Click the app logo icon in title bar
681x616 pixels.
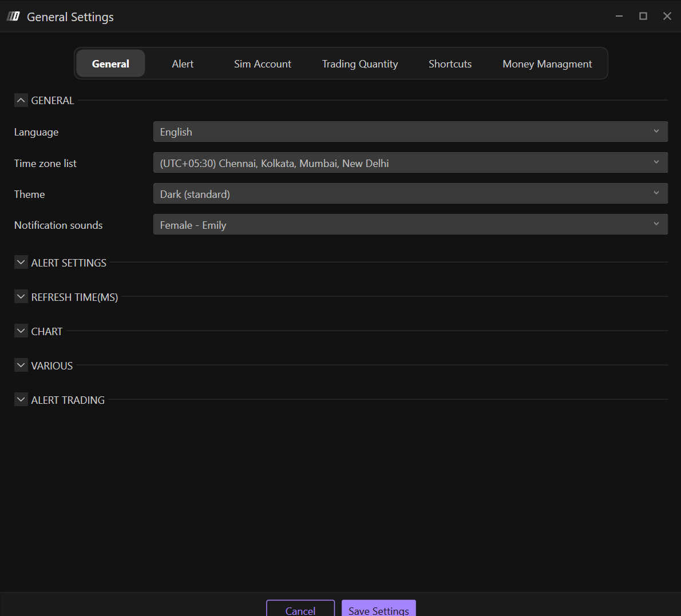(13, 17)
